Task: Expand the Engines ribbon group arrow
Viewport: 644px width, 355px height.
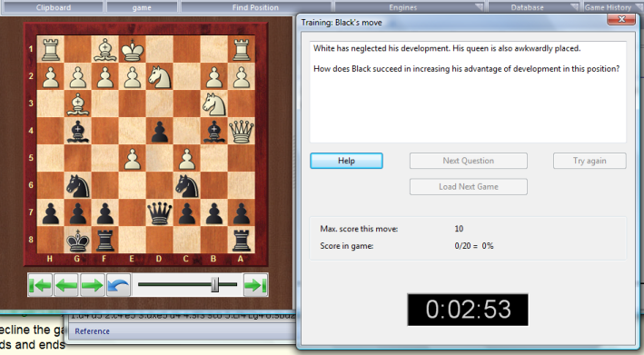Action: tap(479, 7)
